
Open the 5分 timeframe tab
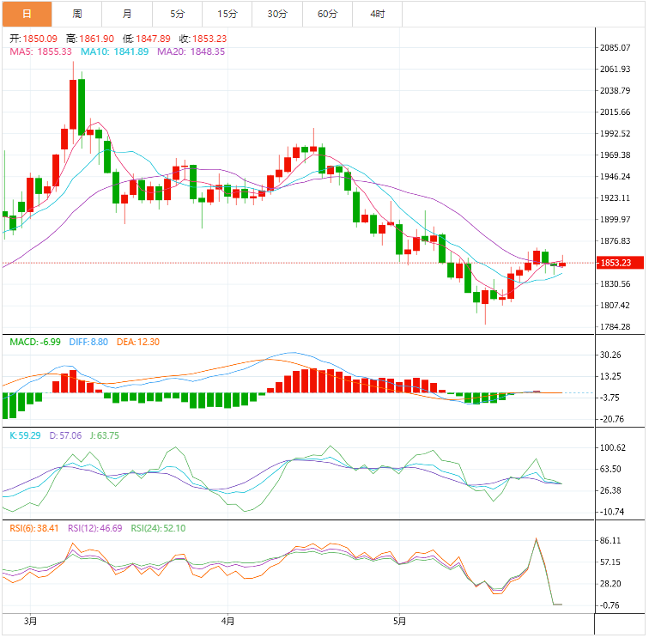click(177, 14)
